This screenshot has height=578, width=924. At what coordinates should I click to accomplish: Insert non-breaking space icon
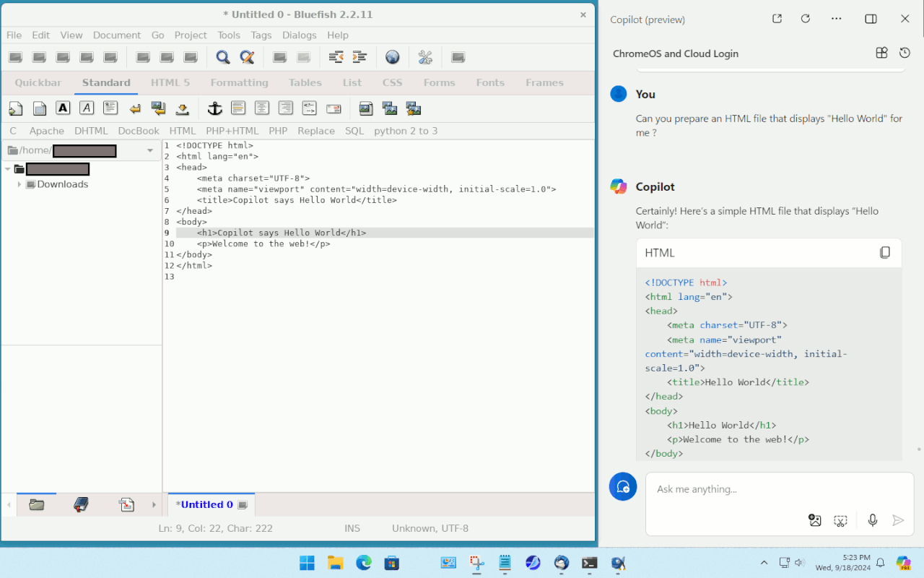pyautogui.click(x=183, y=108)
